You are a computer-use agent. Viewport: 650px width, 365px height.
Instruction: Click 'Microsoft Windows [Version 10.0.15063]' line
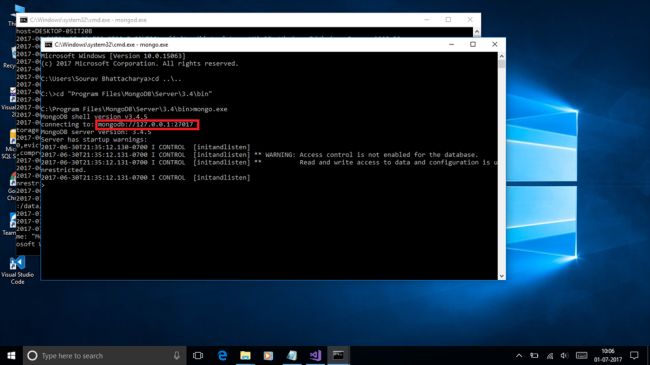coord(113,56)
